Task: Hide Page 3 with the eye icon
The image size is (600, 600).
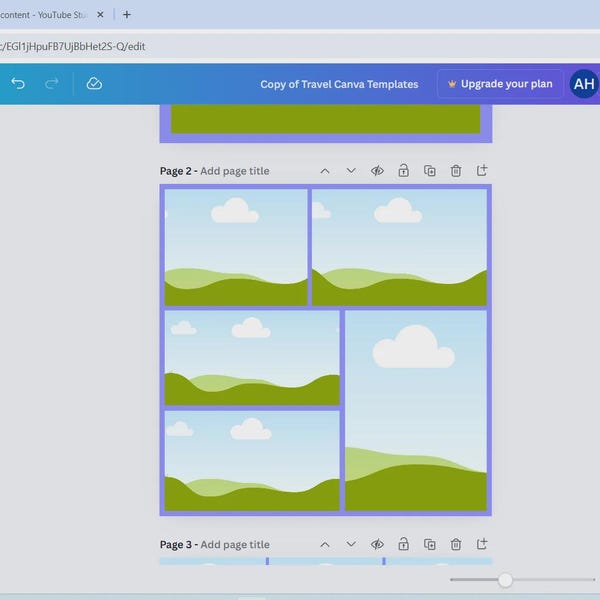Action: coord(377,544)
